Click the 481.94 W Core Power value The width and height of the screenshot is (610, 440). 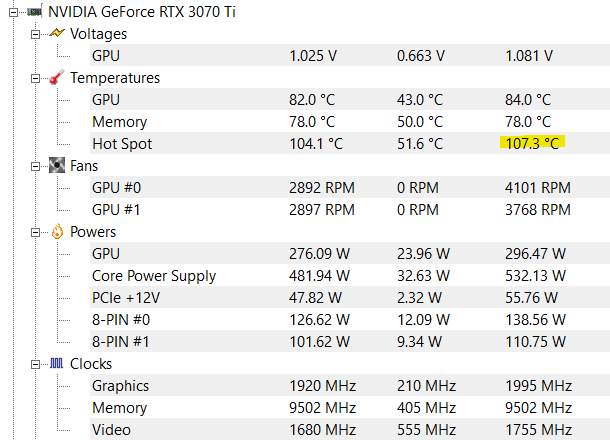click(319, 276)
